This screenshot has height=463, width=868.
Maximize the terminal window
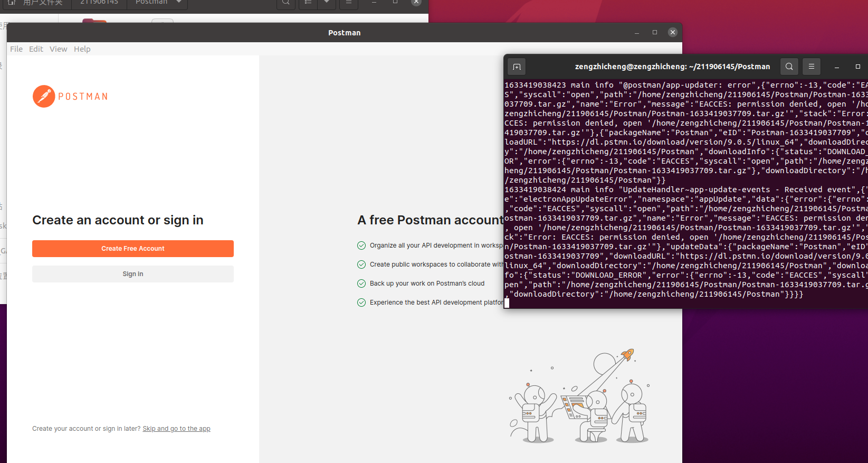[x=858, y=67]
